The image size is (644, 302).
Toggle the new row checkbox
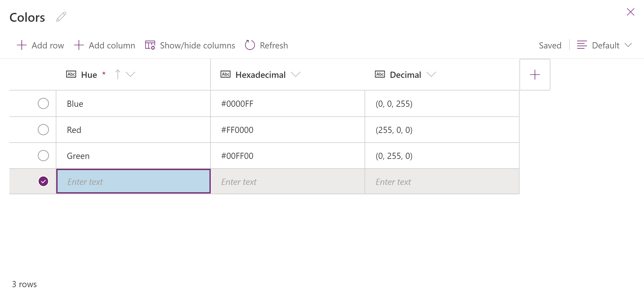[x=43, y=181]
